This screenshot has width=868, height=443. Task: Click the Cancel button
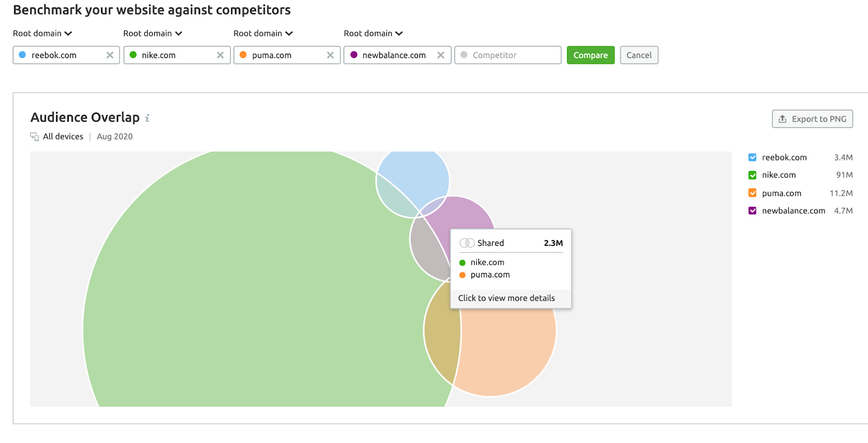639,55
